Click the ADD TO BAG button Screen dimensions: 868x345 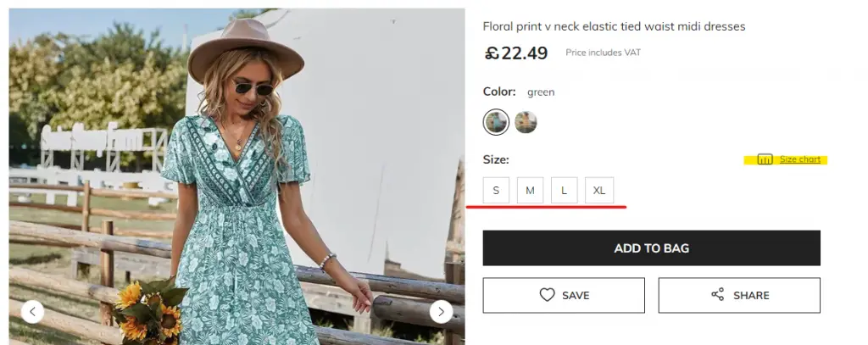652,248
